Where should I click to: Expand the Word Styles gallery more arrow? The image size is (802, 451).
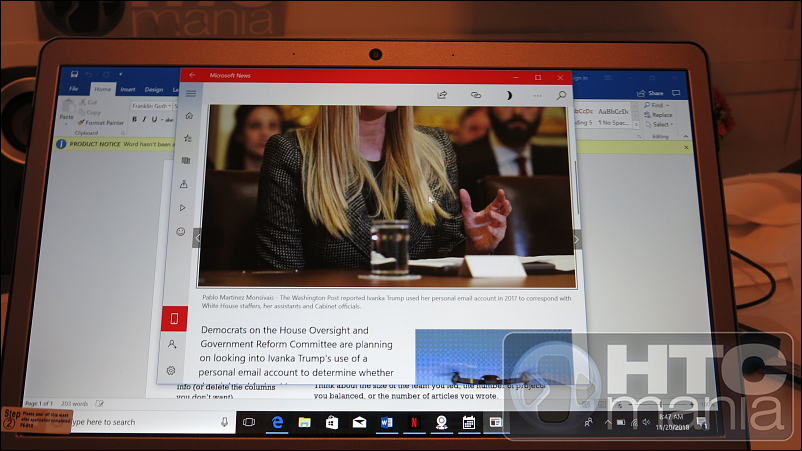click(636, 124)
